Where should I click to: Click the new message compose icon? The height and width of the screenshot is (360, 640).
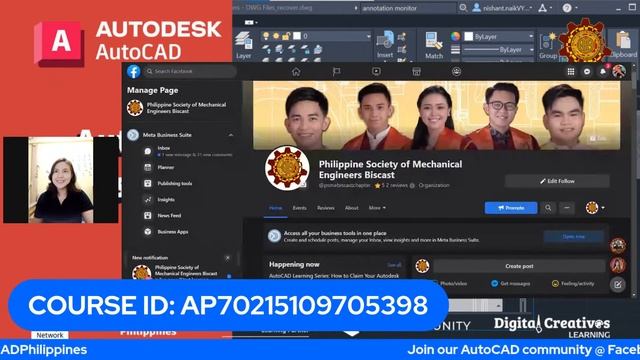point(618,284)
